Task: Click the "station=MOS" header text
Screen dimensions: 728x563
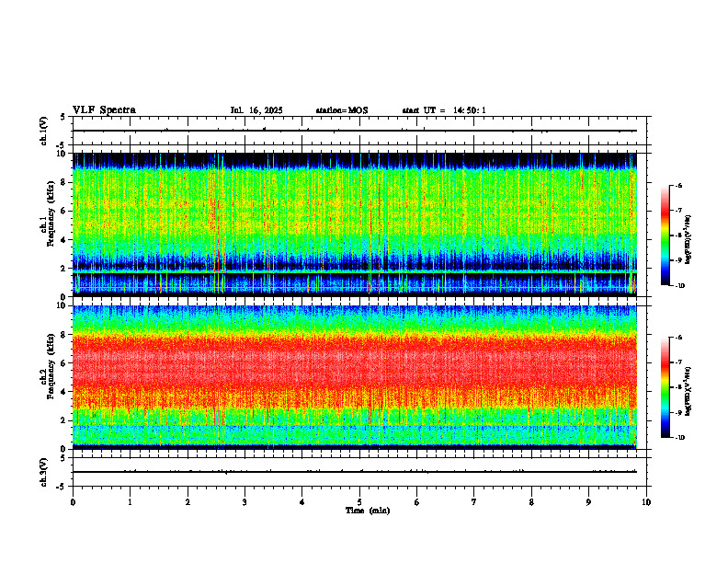Action: click(x=342, y=110)
